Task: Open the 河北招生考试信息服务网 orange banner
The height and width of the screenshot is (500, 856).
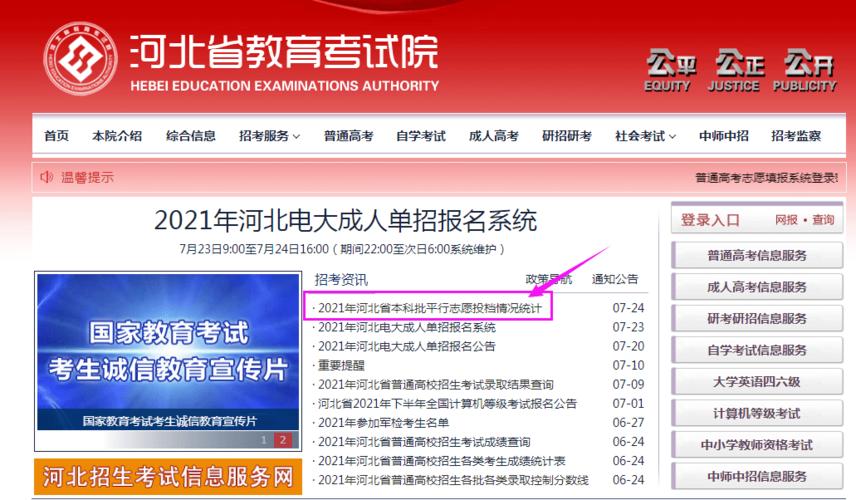Action: coord(167,476)
